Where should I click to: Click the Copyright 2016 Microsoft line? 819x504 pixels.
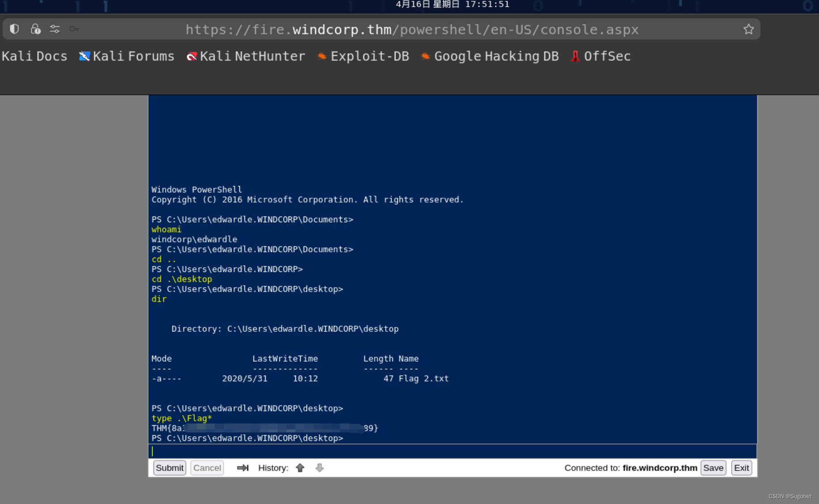(x=307, y=199)
